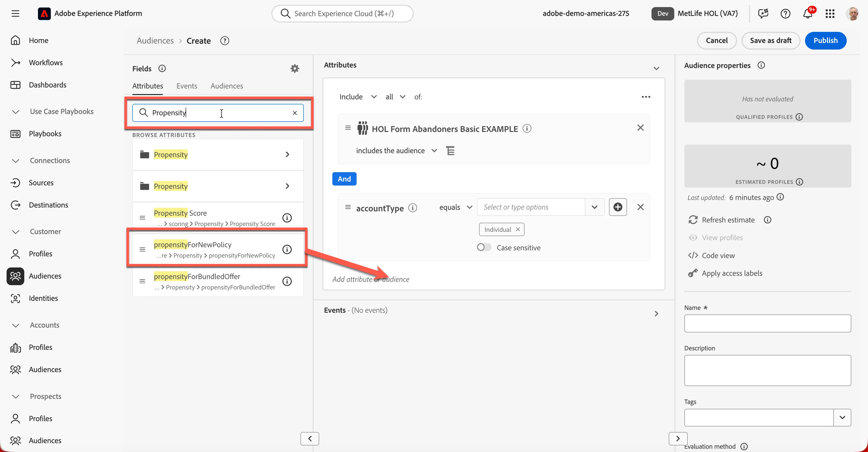Click the Audiences breadcrumb link

click(x=155, y=41)
